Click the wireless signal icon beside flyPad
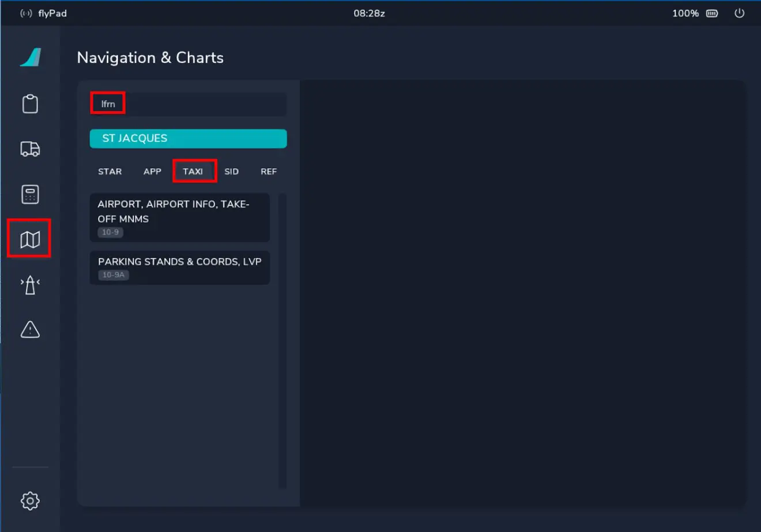 coord(26,13)
